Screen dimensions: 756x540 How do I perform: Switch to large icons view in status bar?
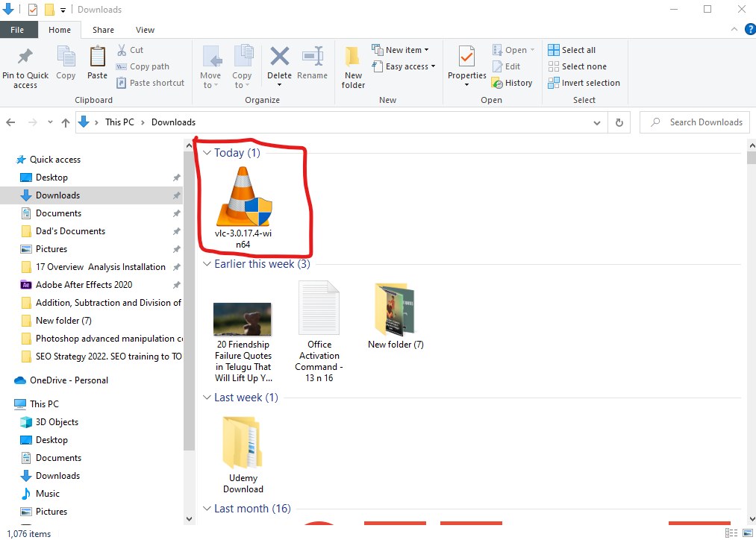(x=748, y=533)
